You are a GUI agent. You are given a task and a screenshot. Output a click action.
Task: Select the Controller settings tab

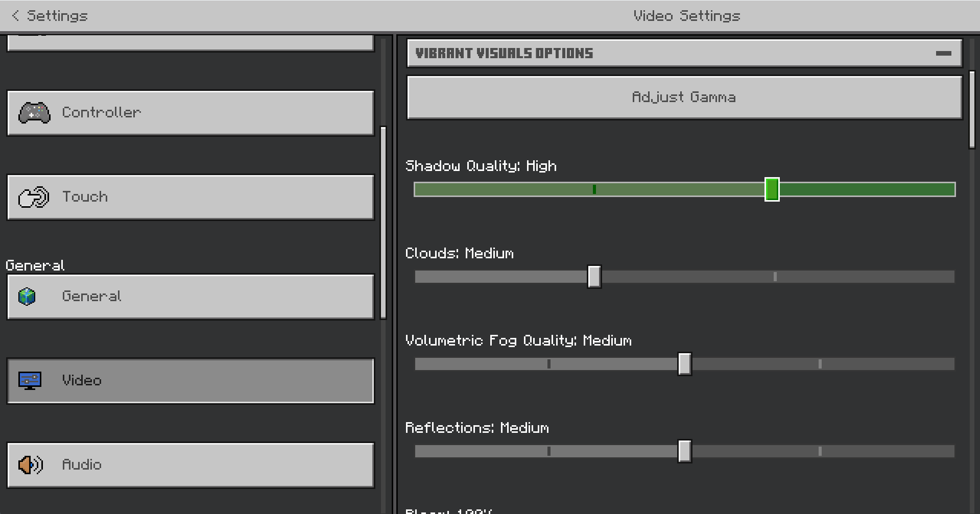click(190, 113)
